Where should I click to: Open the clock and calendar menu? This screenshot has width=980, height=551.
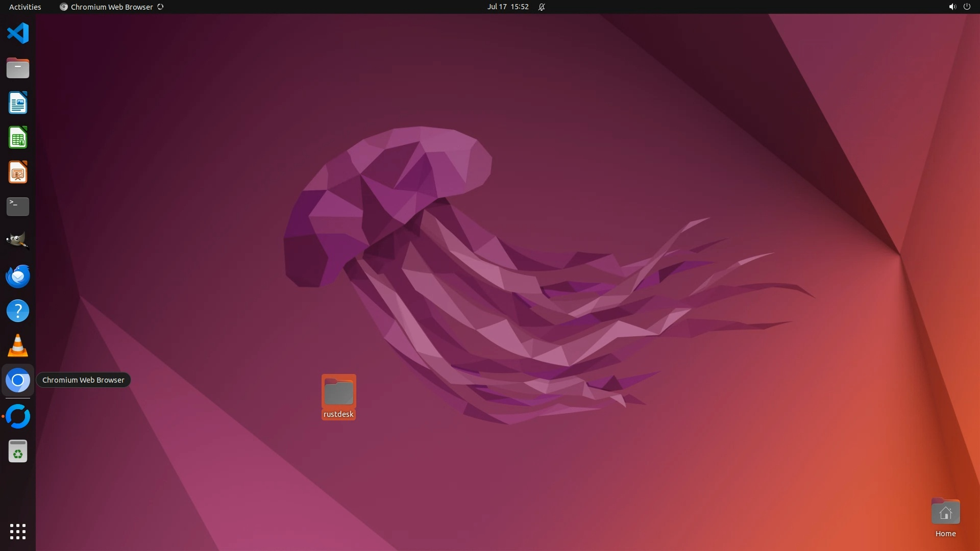507,7
